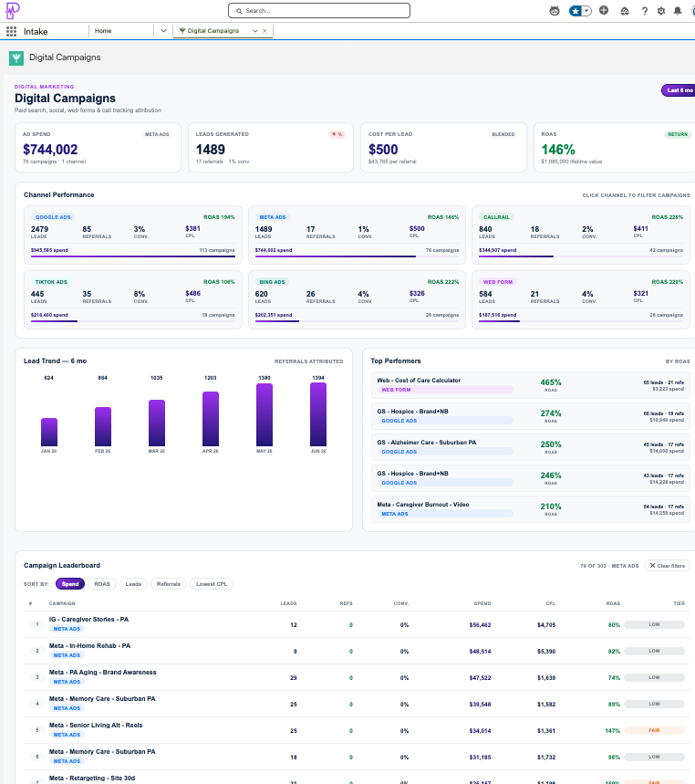
Task: Filter campaigns by Google Ads channel
Action: point(133,235)
